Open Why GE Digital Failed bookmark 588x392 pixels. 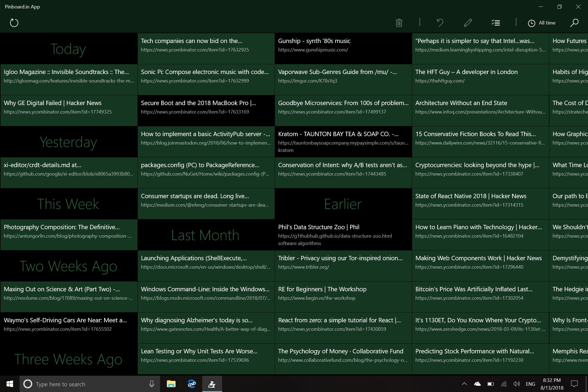pos(69,111)
